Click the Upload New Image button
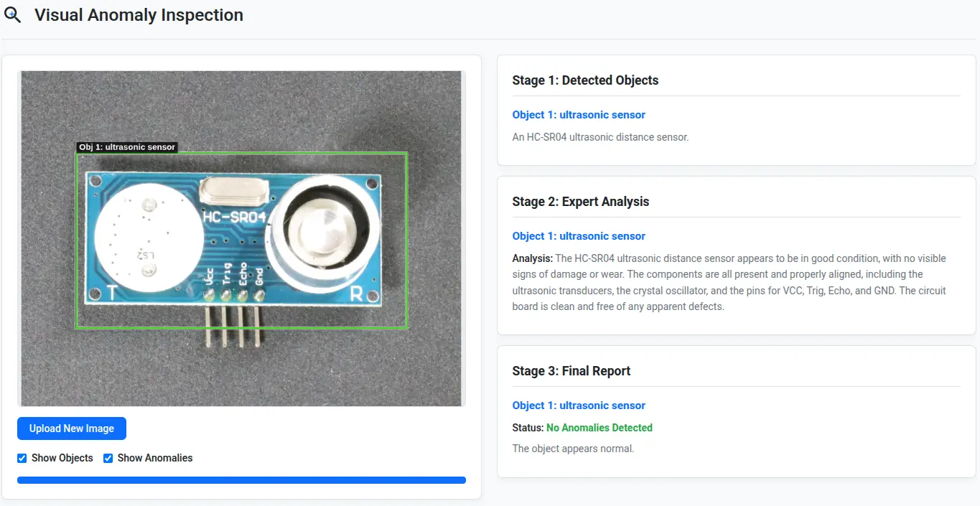980x506 pixels. click(x=72, y=428)
